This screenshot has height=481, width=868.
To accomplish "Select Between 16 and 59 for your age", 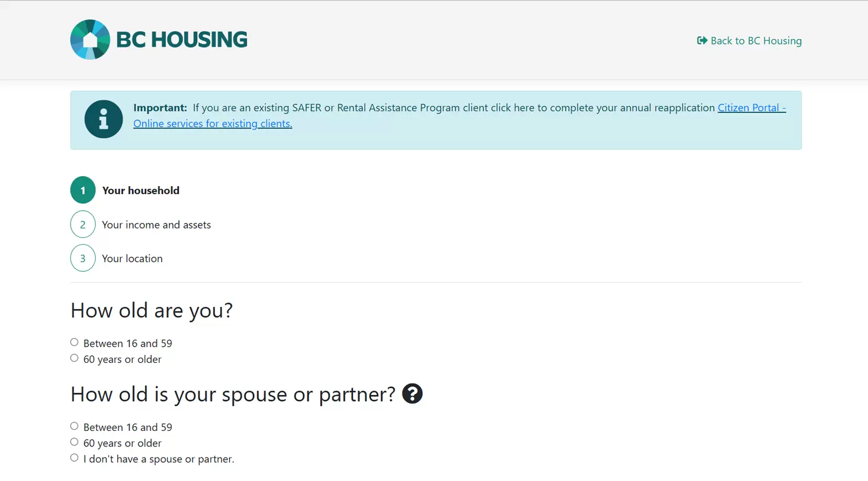I will pyautogui.click(x=74, y=342).
